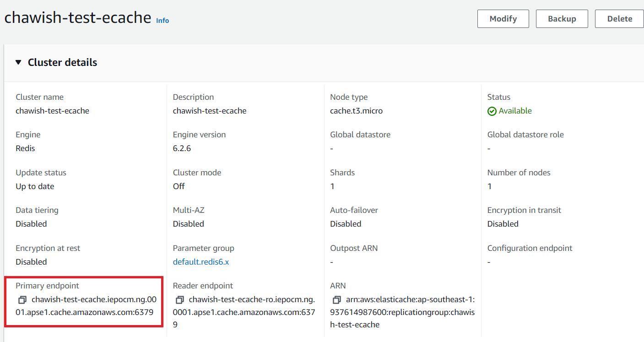The image size is (644, 342).
Task: Click the Shards count value
Action: pos(332,186)
